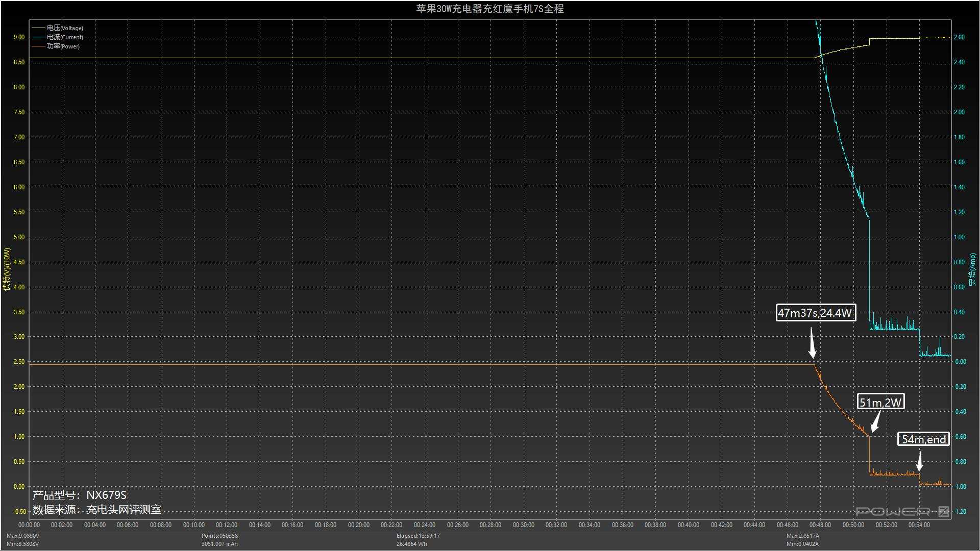
Task: Click the -1.20 right axis tick
Action: click(960, 512)
